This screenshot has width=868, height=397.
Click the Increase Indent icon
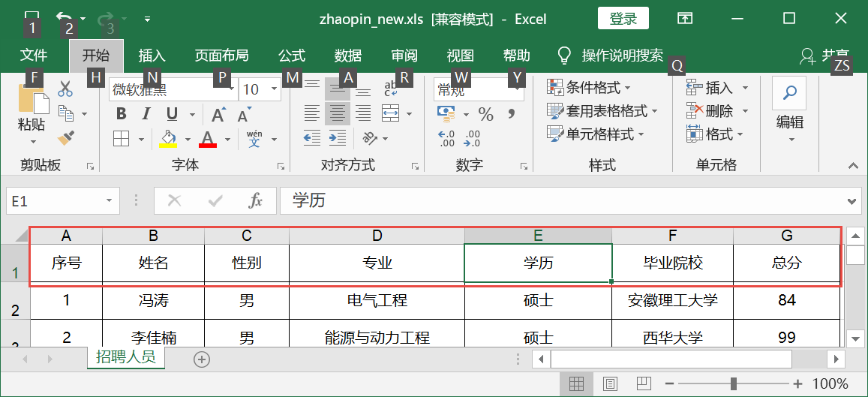[x=338, y=138]
